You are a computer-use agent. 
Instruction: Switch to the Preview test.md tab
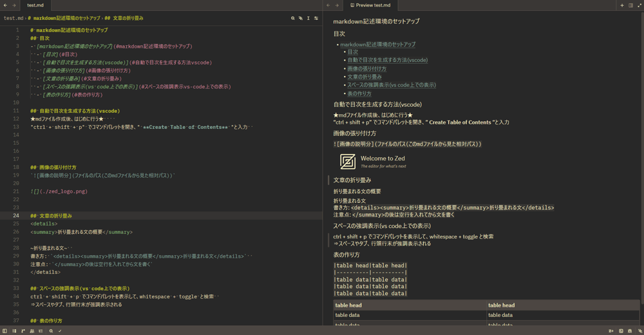tap(370, 5)
